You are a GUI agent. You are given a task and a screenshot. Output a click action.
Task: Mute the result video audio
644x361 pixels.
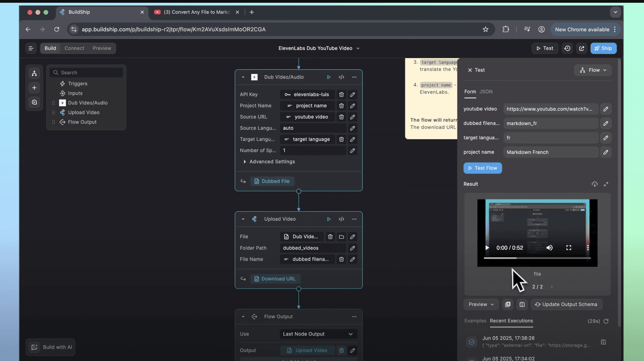(549, 248)
